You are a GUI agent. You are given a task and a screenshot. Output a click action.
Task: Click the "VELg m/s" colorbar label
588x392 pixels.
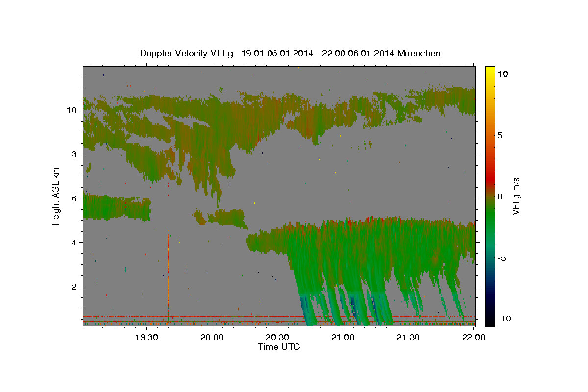pos(516,196)
